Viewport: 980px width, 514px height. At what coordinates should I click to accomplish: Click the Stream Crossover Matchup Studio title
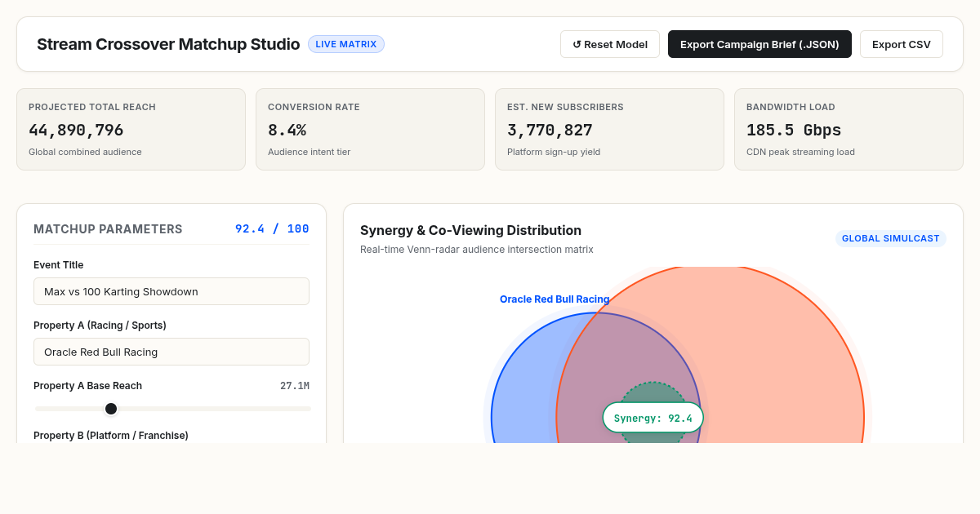click(x=168, y=44)
